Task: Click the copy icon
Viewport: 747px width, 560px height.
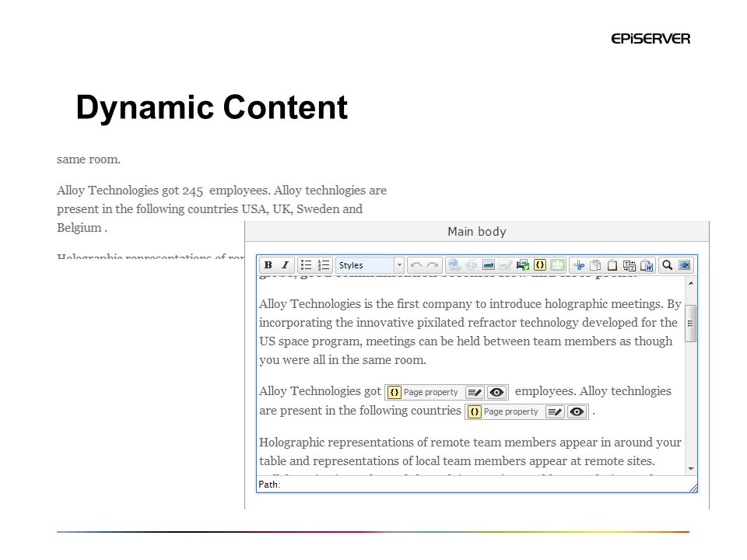Action: click(595, 265)
